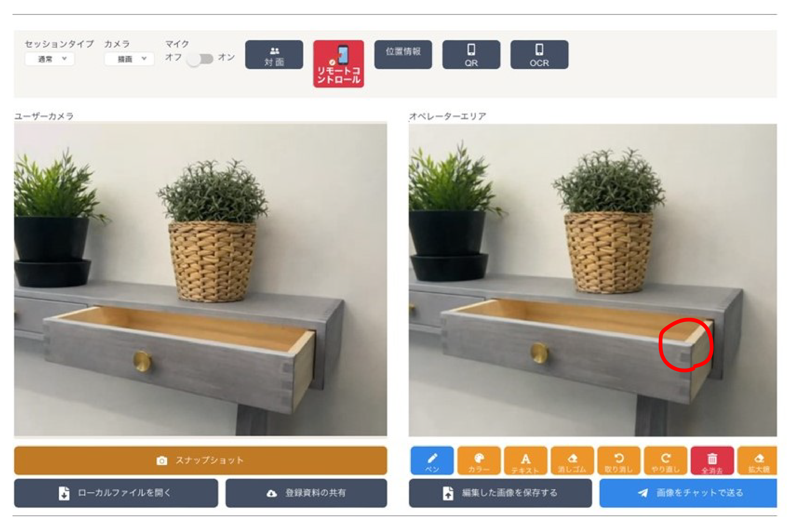
Task: Click the 位置情報 location button
Action: (403, 55)
